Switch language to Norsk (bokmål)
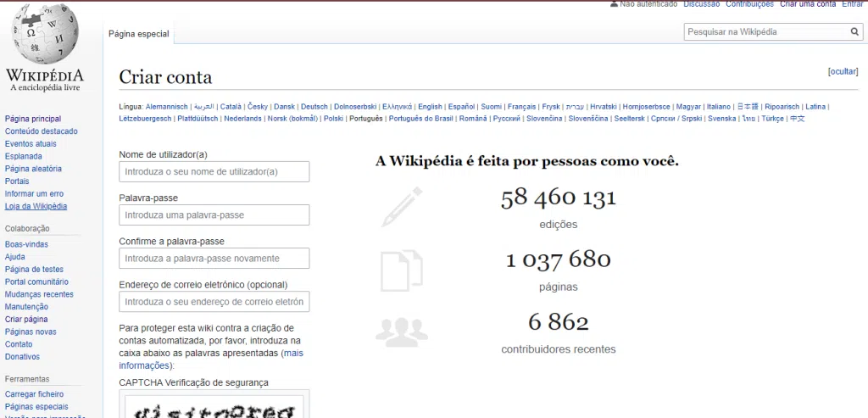The image size is (868, 418). (x=292, y=119)
